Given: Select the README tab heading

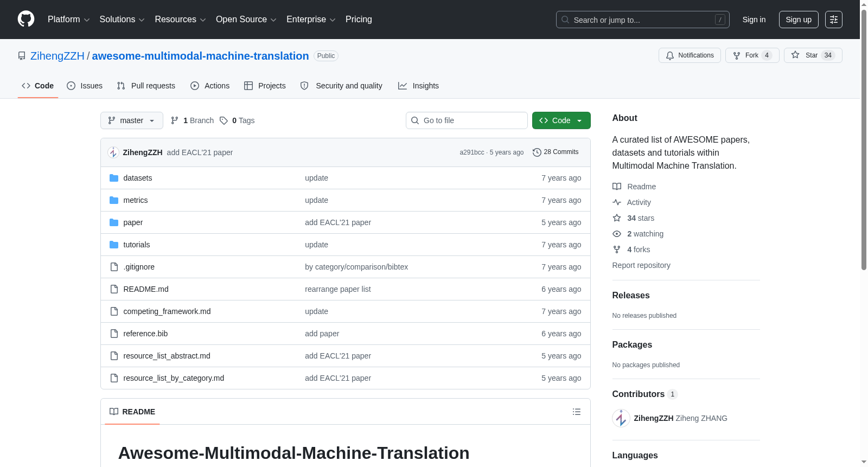Looking at the screenshot, I should 132,412.
